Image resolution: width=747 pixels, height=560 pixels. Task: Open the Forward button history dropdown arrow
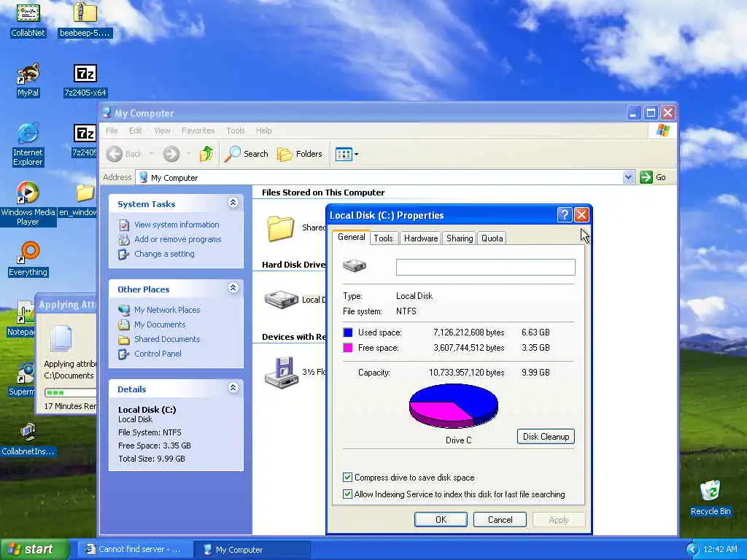(x=188, y=154)
